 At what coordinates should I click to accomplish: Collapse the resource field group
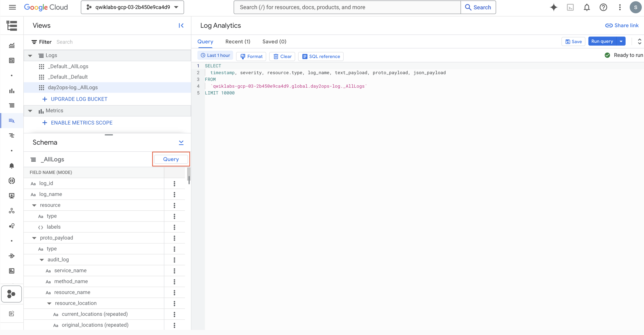(x=34, y=205)
